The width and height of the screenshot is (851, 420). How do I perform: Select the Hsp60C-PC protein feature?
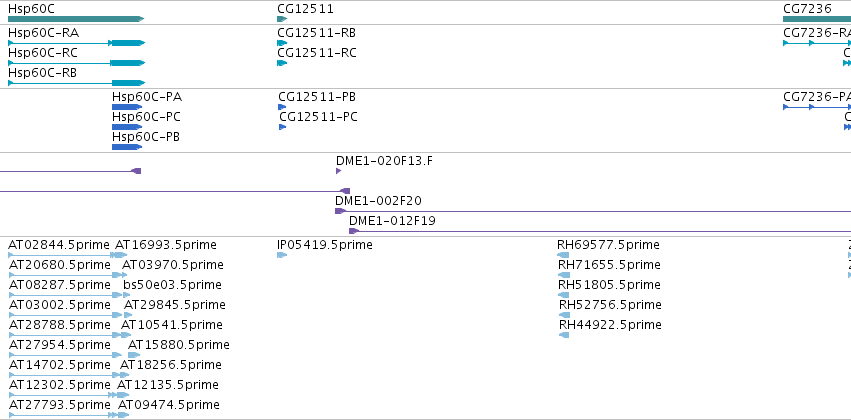point(127,127)
